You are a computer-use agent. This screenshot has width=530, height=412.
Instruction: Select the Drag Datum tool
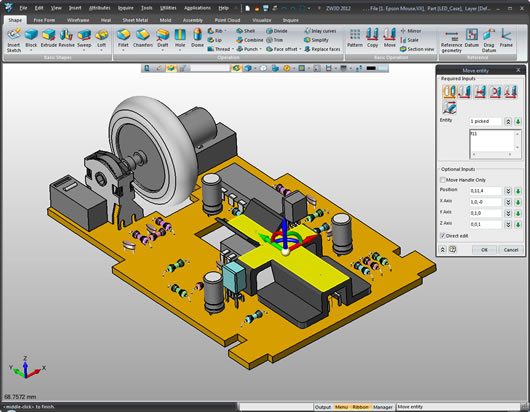(x=489, y=40)
